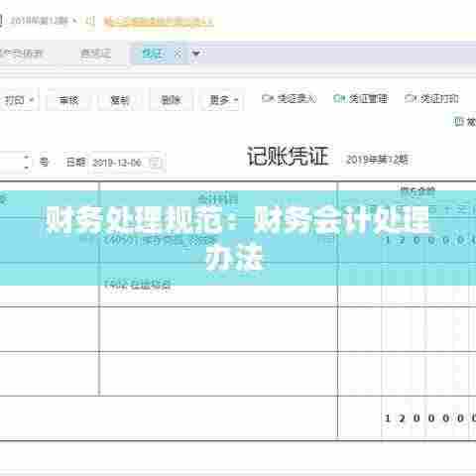Click the 记账凭证 voucher title

[x=288, y=156]
